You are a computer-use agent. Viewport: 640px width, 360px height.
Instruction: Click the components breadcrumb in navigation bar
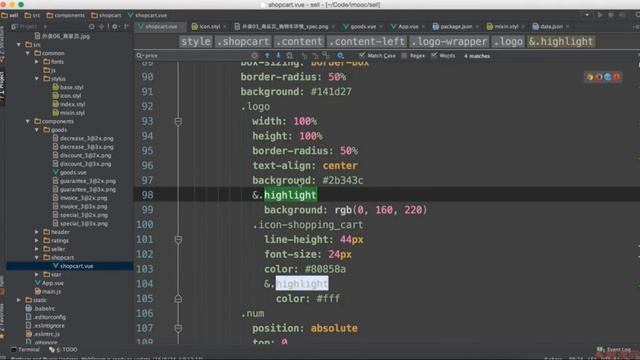[x=65, y=15]
